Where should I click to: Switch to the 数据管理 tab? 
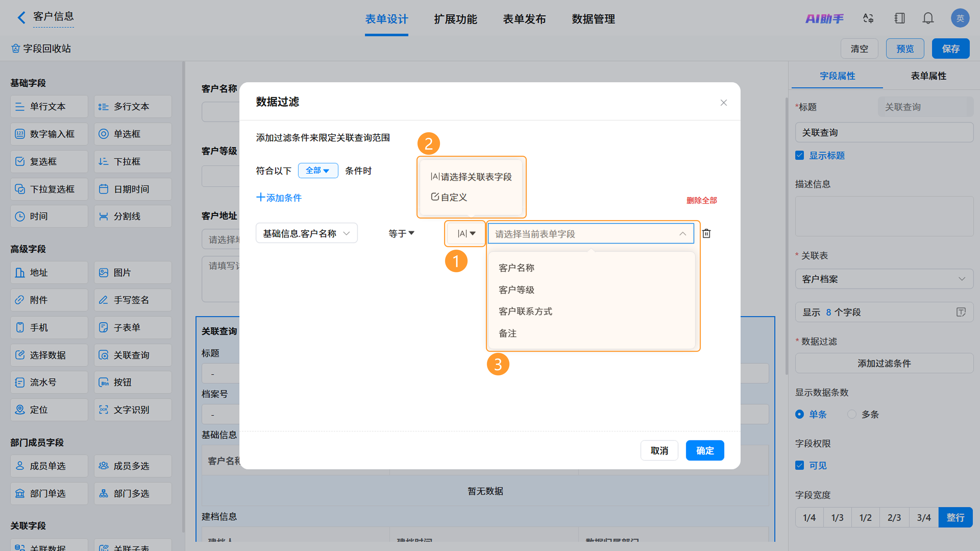pos(593,19)
